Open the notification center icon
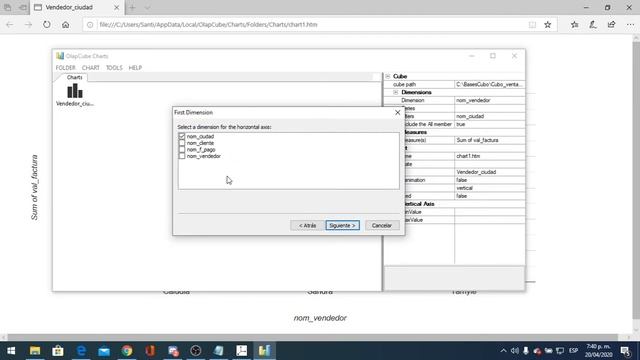 [626, 351]
